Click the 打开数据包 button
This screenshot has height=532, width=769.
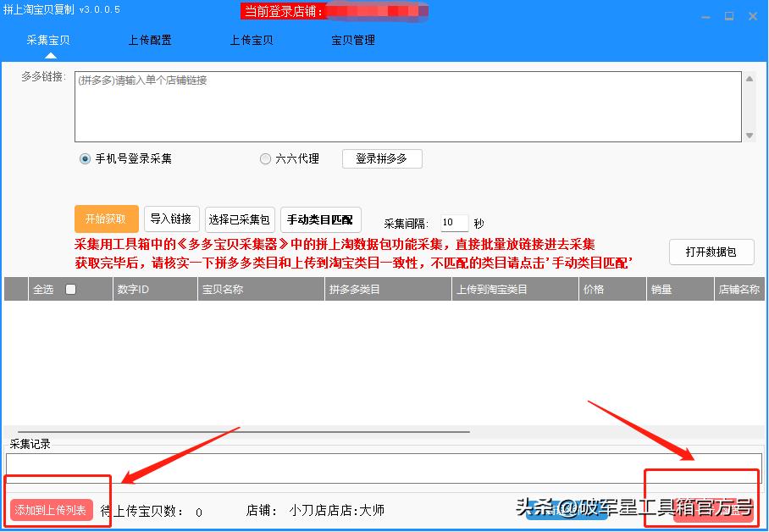pyautogui.click(x=711, y=252)
